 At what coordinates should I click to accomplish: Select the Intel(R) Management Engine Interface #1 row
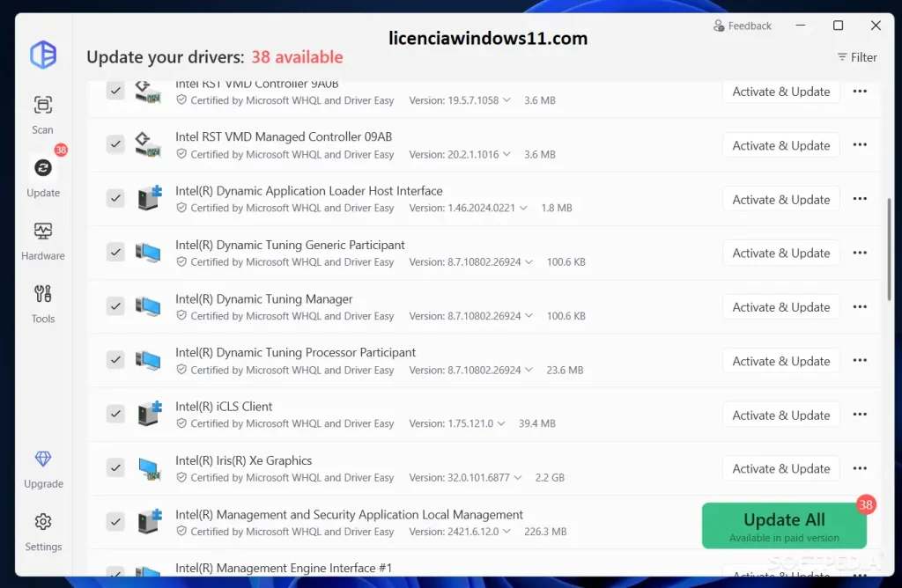pyautogui.click(x=484, y=565)
